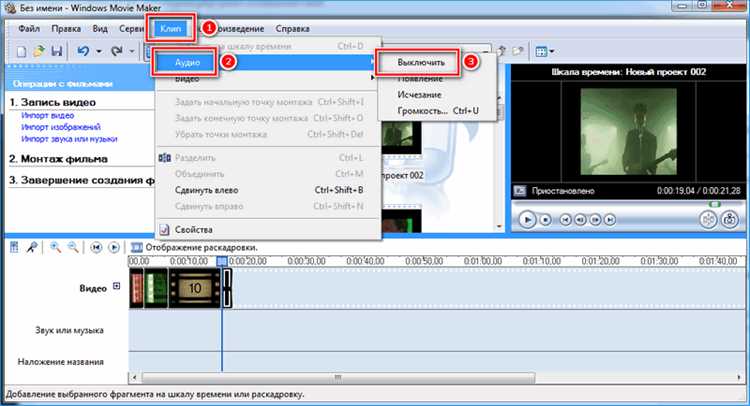Select the green clip on the video track

156,287
